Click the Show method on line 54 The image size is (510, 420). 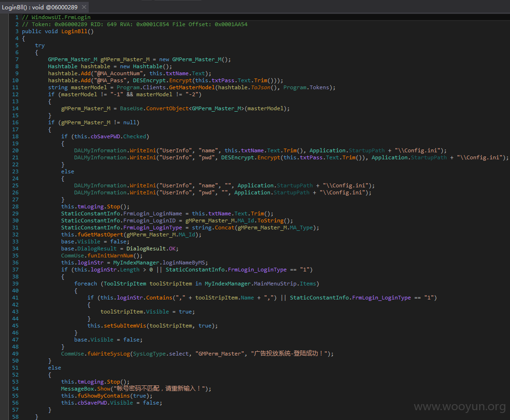coord(104,389)
